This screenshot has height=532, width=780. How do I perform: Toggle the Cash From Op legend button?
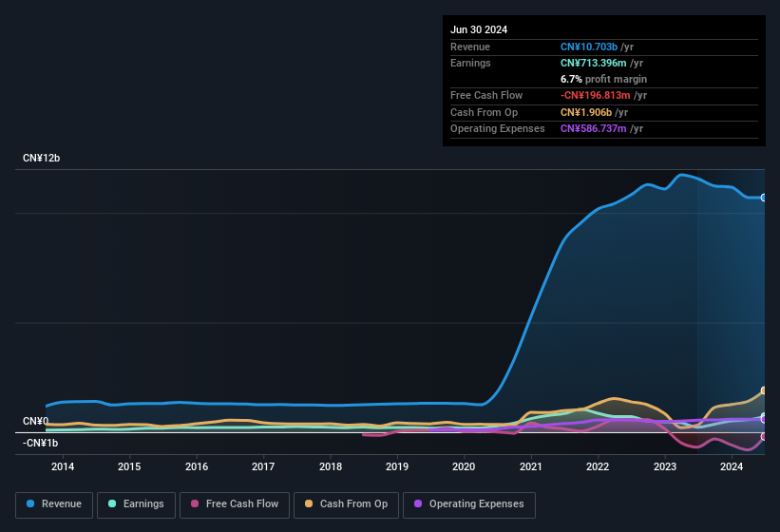pyautogui.click(x=346, y=504)
